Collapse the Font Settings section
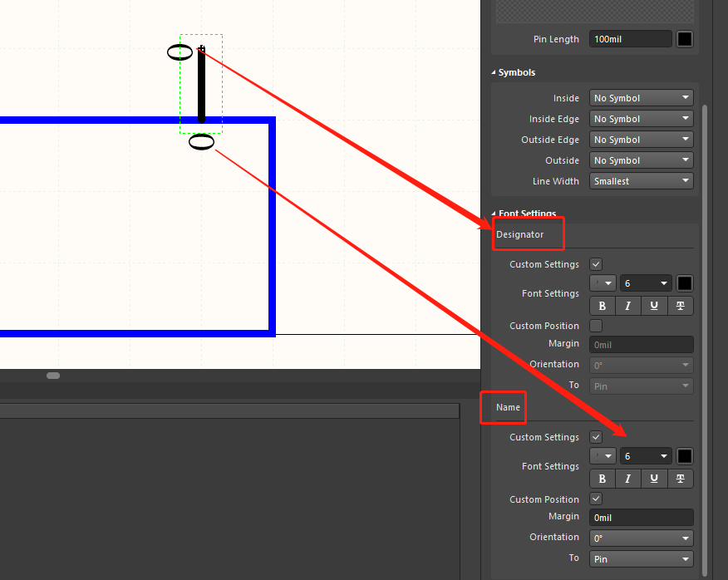 click(x=494, y=214)
